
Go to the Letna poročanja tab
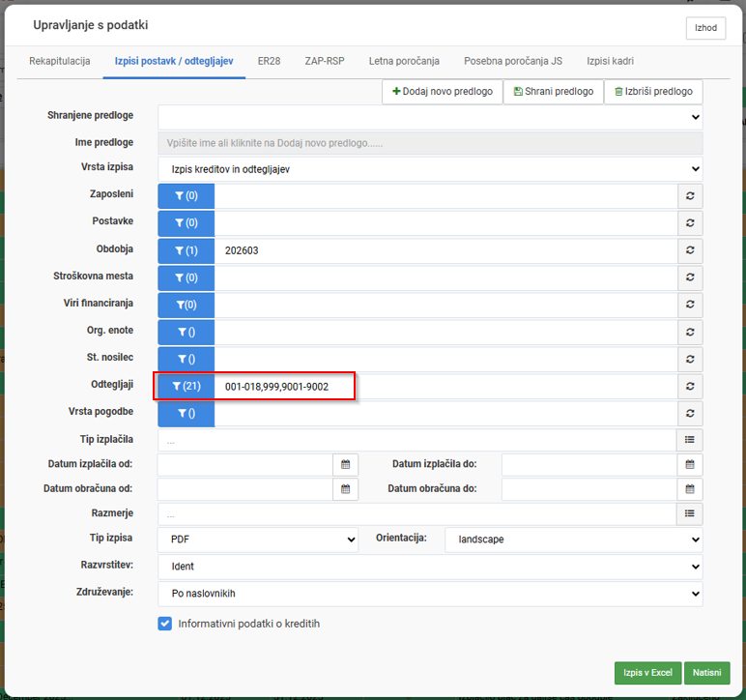click(404, 61)
